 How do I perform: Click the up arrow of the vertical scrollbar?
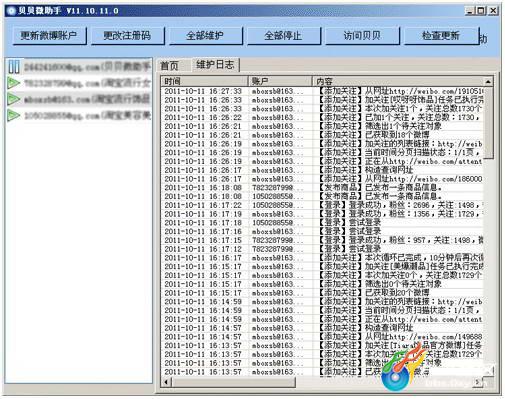488,82
